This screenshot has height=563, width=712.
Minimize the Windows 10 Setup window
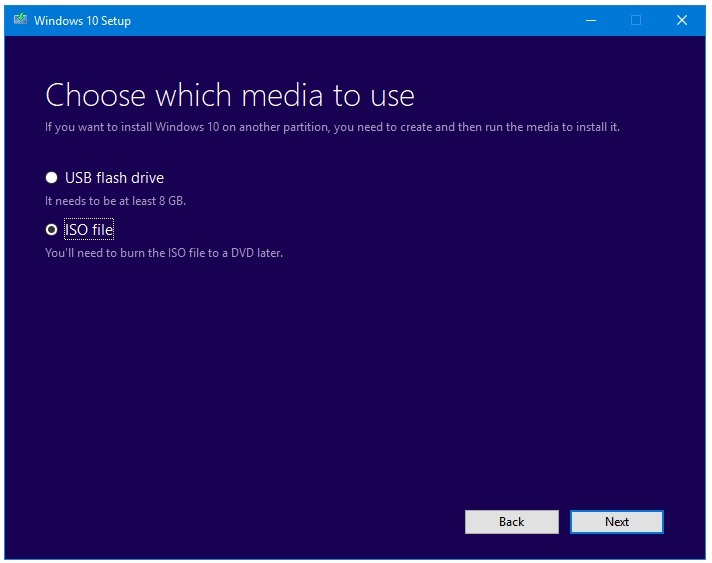coord(591,20)
